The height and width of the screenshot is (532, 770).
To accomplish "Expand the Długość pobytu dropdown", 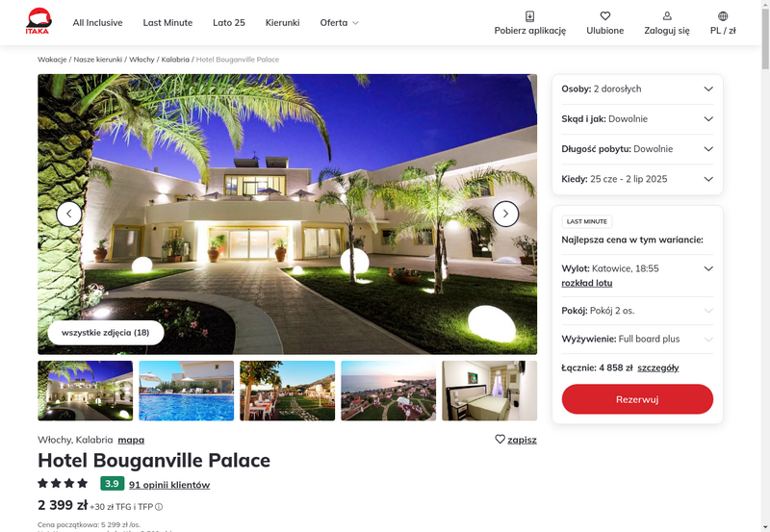I will [x=637, y=149].
